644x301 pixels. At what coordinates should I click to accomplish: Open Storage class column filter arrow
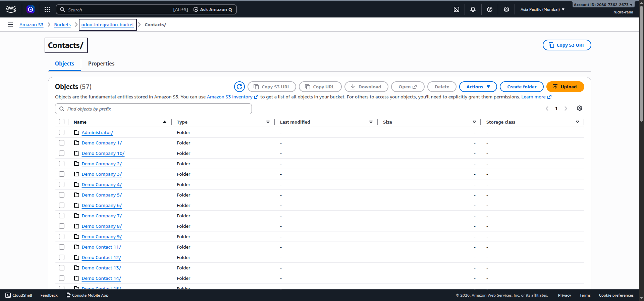(x=578, y=122)
